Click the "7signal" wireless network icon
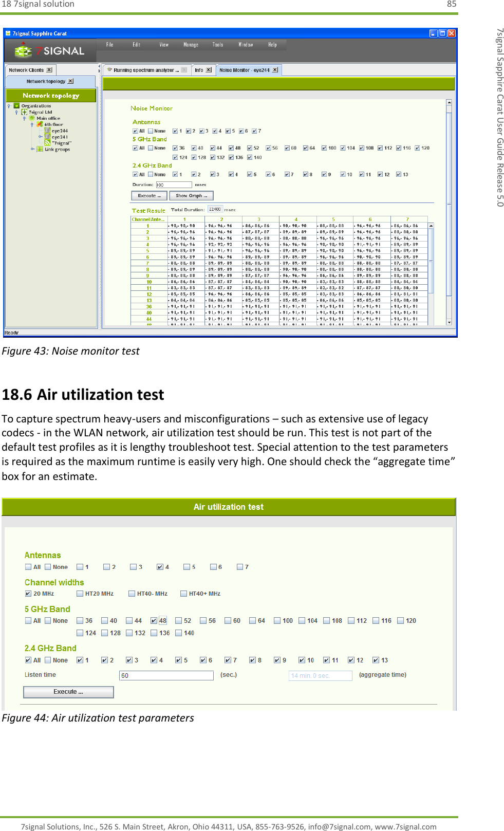The image size is (504, 831). 47,143
